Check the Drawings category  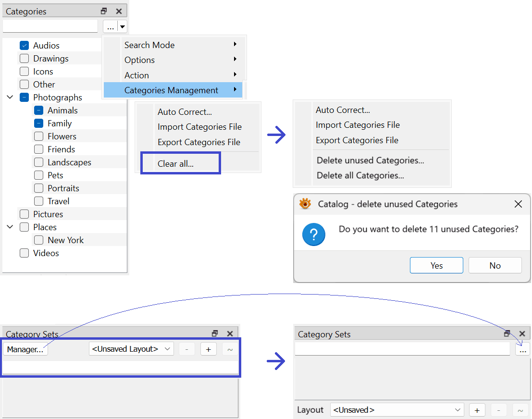[24, 58]
